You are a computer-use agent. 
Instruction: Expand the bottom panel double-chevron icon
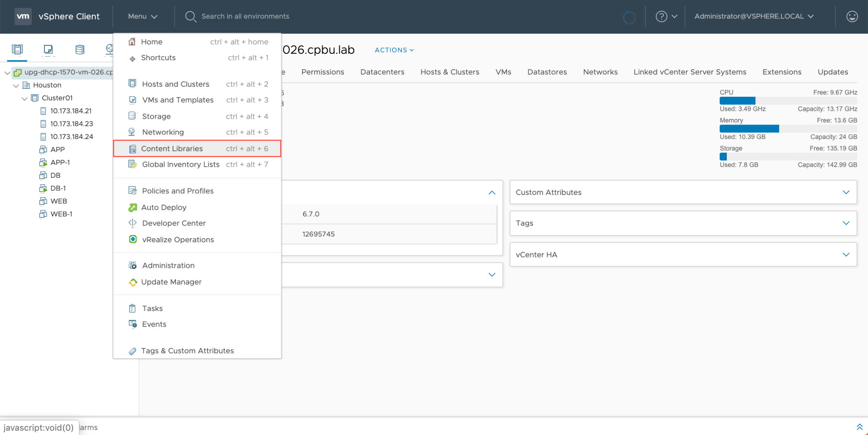click(859, 427)
